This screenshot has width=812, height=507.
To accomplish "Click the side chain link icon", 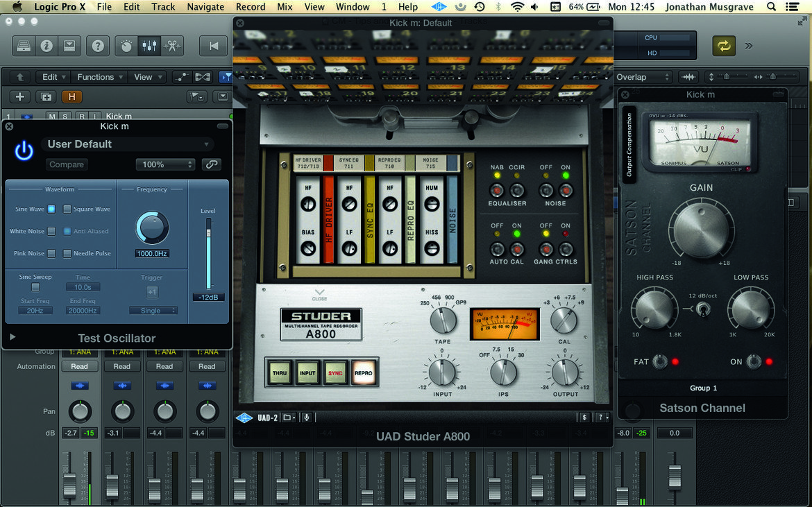I will coord(211,164).
